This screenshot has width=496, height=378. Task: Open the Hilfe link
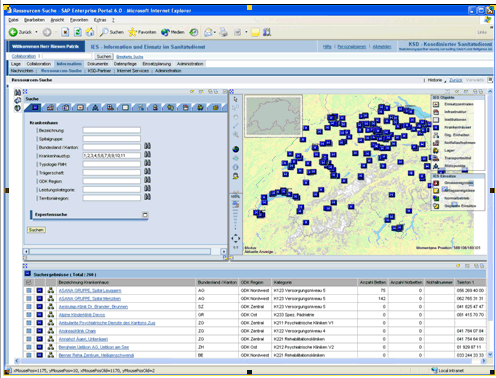(x=327, y=47)
